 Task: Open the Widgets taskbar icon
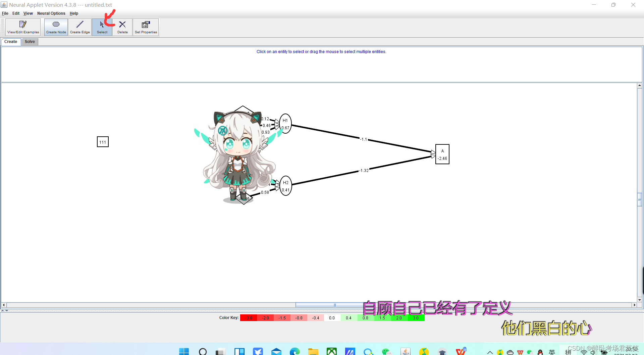click(239, 351)
